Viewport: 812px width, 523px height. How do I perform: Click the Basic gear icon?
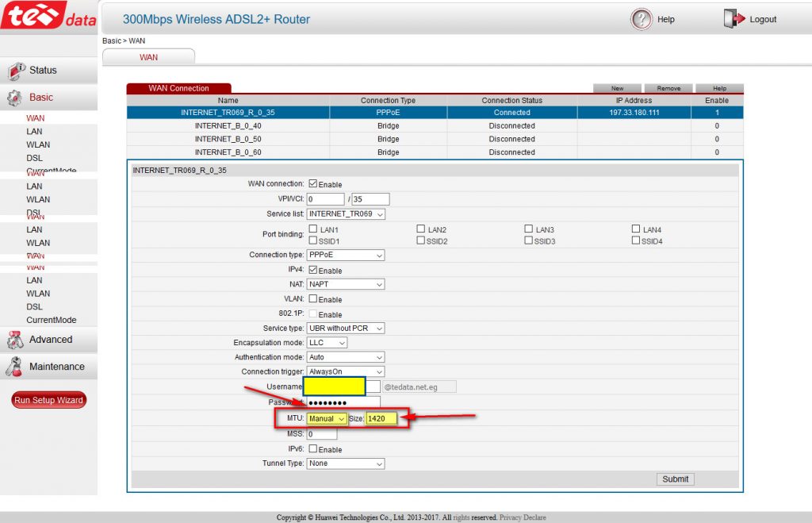point(14,98)
